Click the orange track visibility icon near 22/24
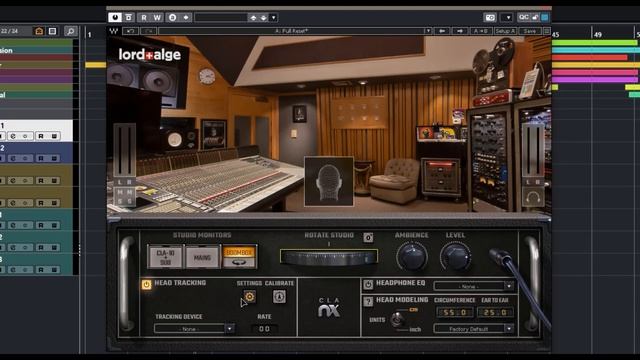The image size is (640, 360). (39, 31)
